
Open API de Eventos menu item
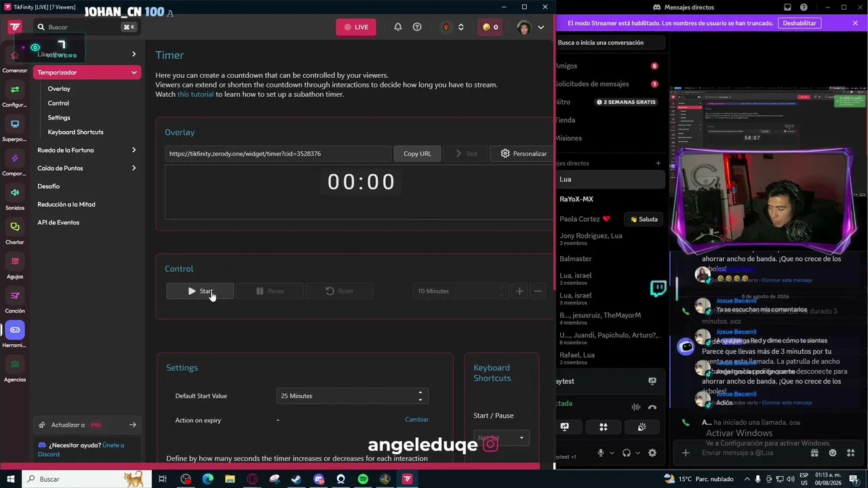[x=58, y=222]
